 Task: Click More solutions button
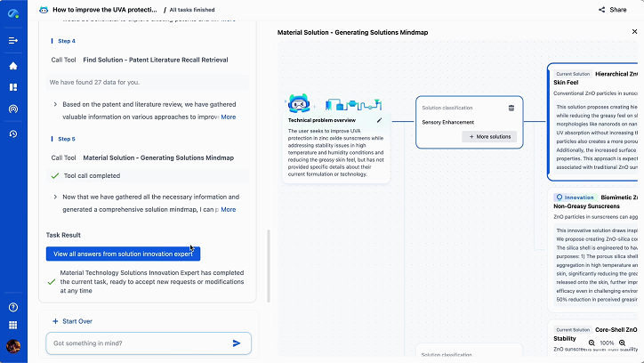489,137
